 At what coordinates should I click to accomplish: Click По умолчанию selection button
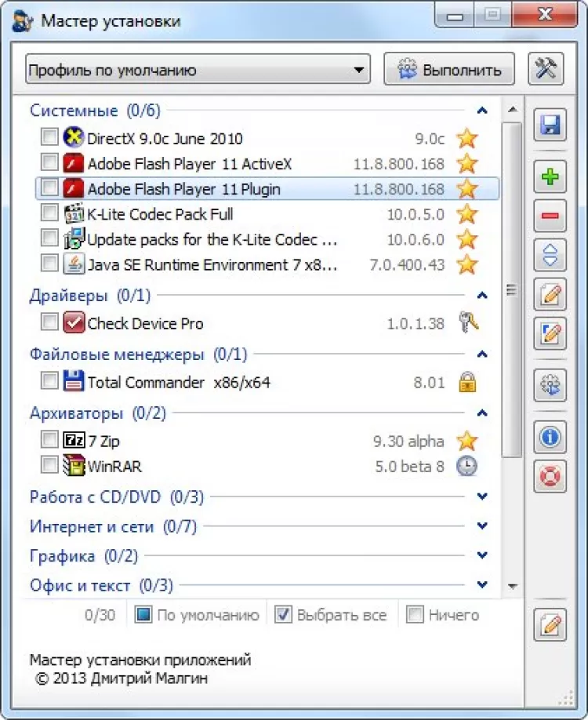[x=197, y=614]
